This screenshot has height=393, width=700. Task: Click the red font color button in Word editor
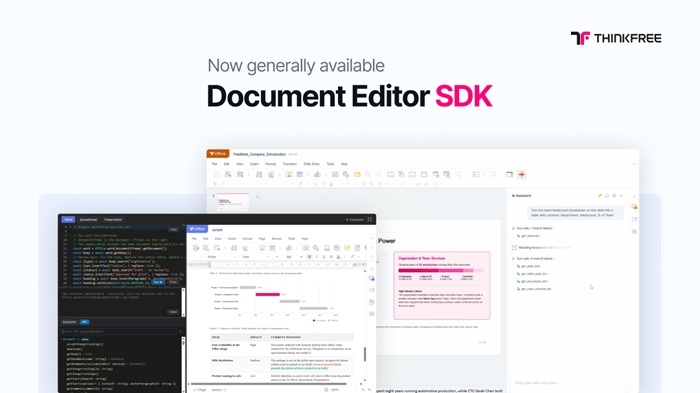(338, 257)
